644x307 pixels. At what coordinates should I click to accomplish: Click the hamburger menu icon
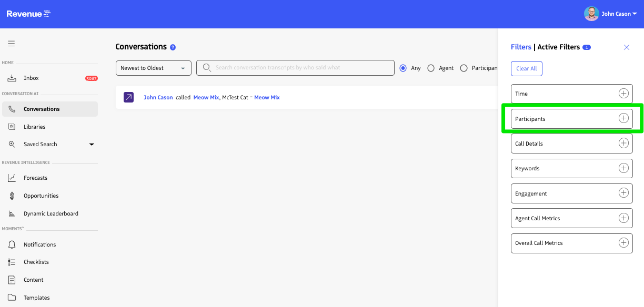pos(11,44)
